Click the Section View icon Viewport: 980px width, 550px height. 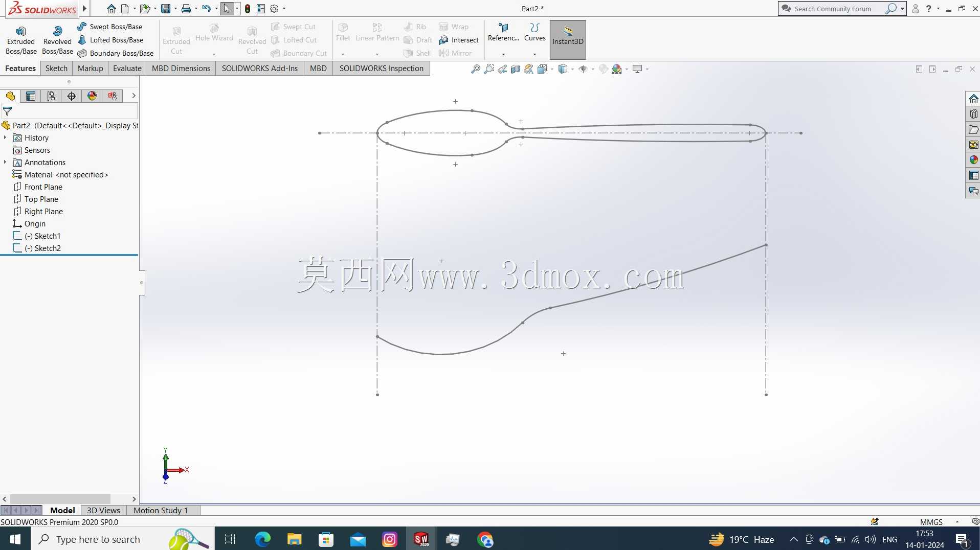tap(516, 69)
